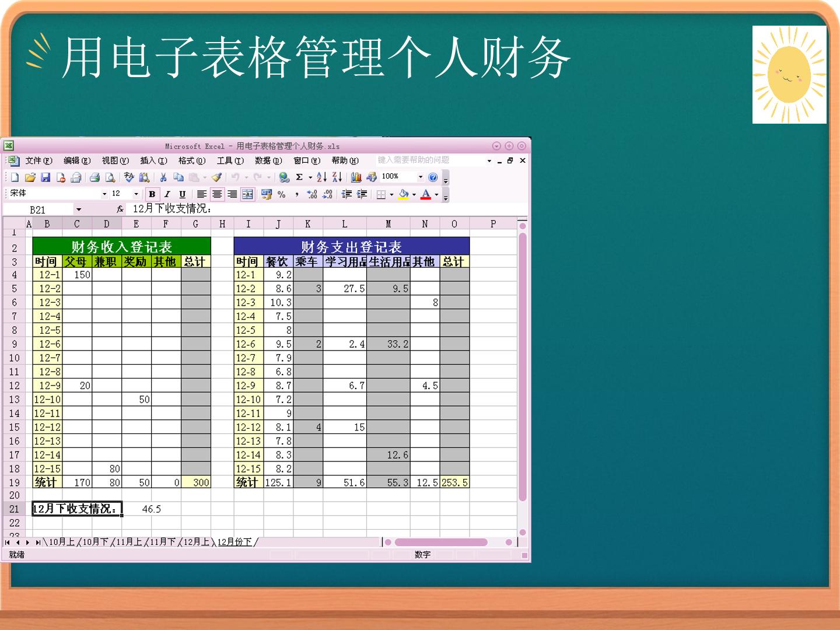Copy selection with the Copy icon
This screenshot has height=630, width=840.
point(178,177)
